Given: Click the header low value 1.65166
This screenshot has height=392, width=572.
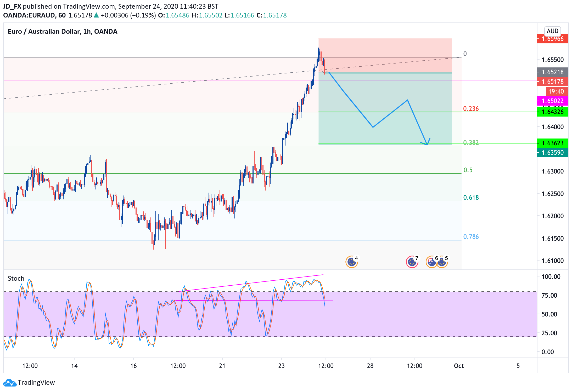Looking at the screenshot, I should (x=242, y=15).
